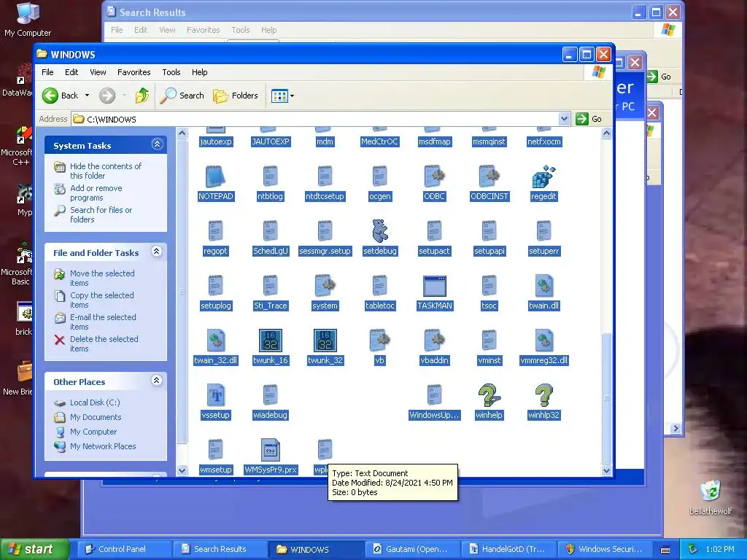Select the setdebug teddy bear icon
Screen dimensions: 747x560
[379, 231]
